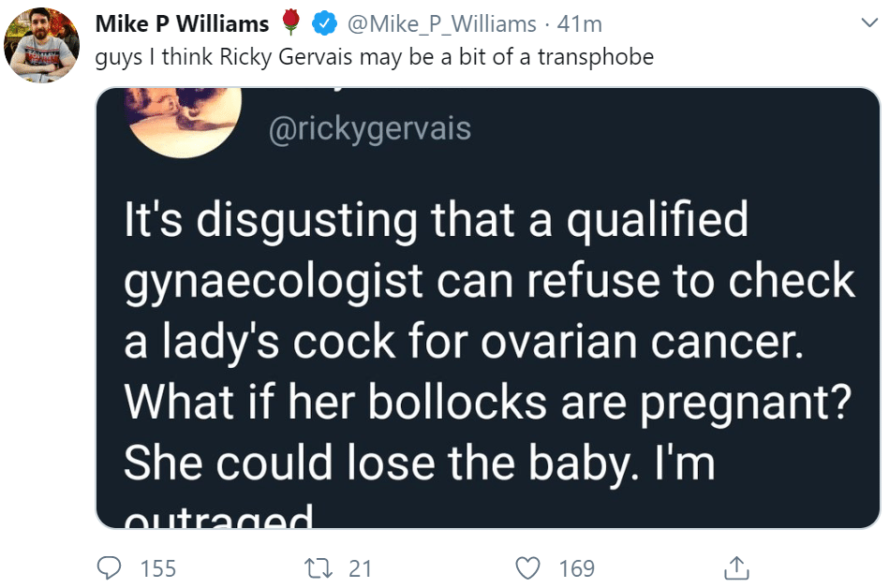Click the blue verified badge
Image resolution: width=889 pixels, height=588 pixels.
pos(324,23)
